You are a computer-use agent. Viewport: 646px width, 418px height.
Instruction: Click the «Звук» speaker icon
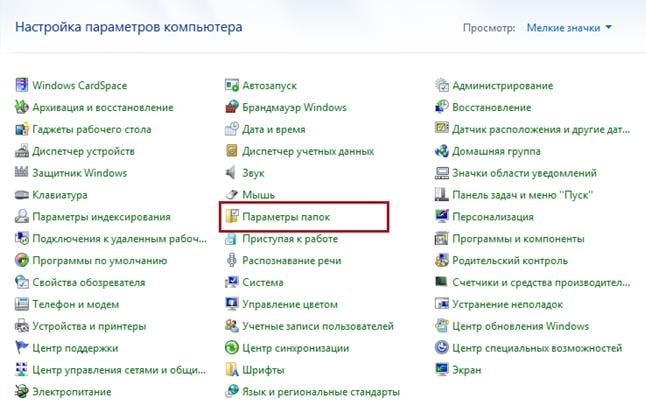232,173
